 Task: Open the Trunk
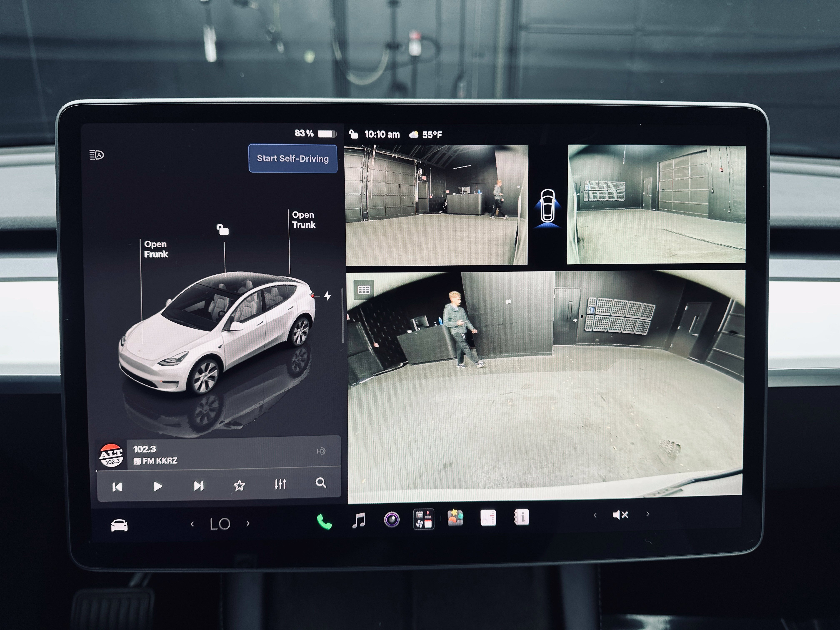(303, 220)
